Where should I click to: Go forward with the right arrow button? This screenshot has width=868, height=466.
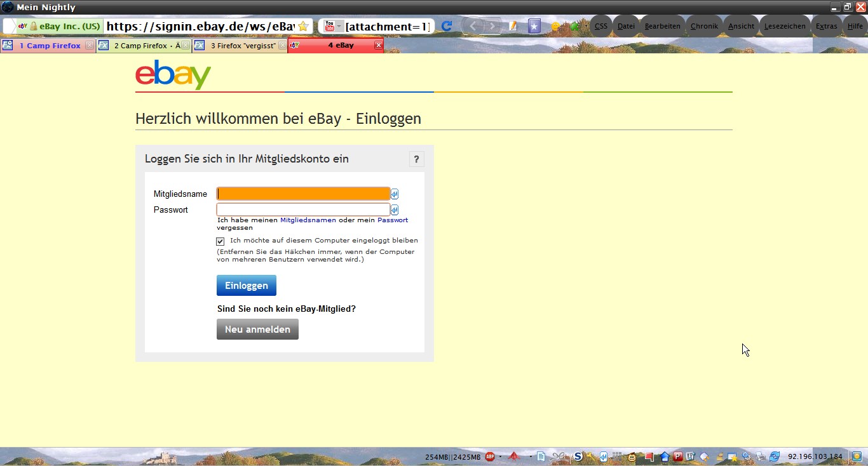coord(492,26)
